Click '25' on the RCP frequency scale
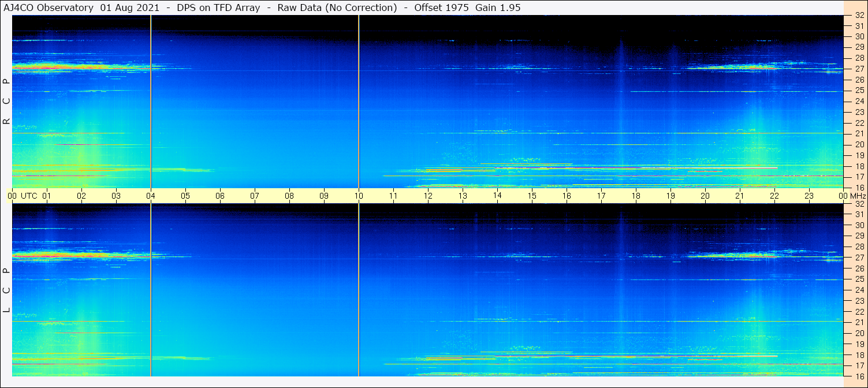The image size is (868, 388). pos(859,91)
